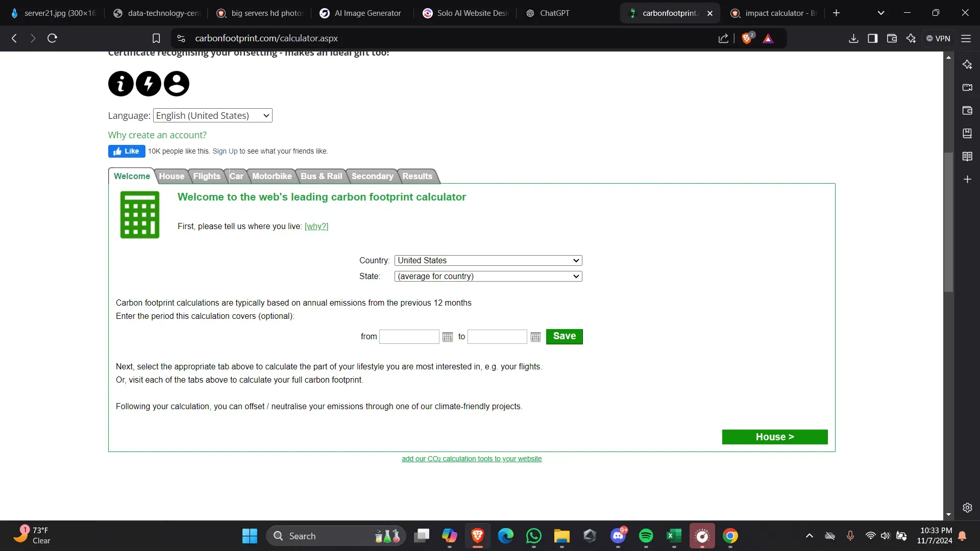
Task: Open a new browser tab
Action: click(836, 13)
